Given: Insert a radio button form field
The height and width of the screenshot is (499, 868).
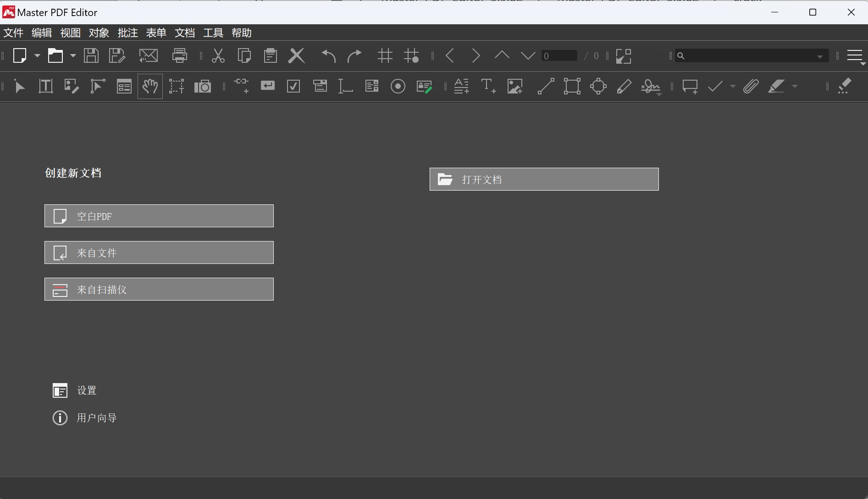Looking at the screenshot, I should tap(398, 86).
